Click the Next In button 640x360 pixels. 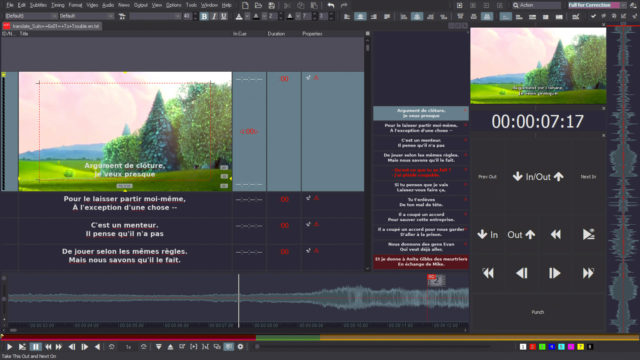(588, 177)
